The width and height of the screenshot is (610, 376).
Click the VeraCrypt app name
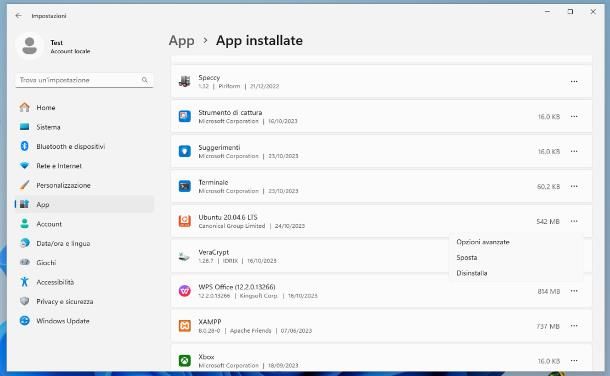(214, 252)
